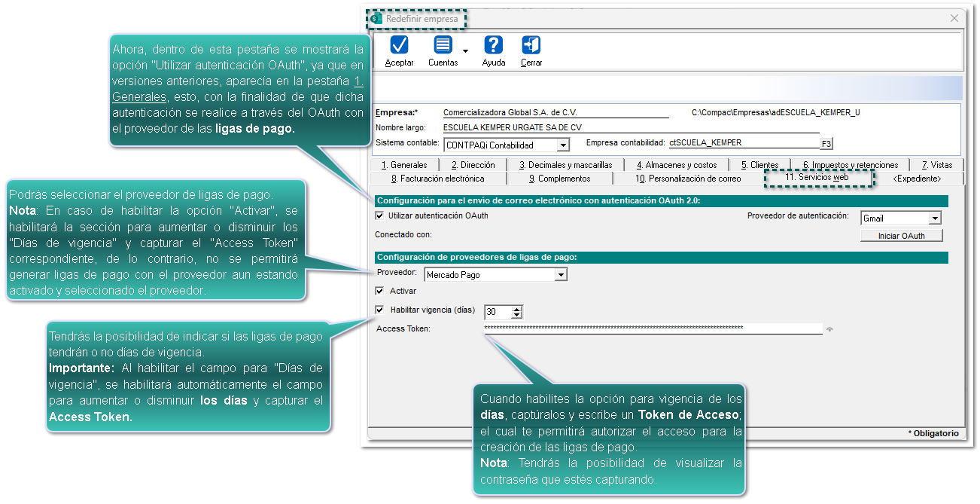Click the Aceptar checkmark icon
This screenshot has height=504, width=980.
click(399, 44)
